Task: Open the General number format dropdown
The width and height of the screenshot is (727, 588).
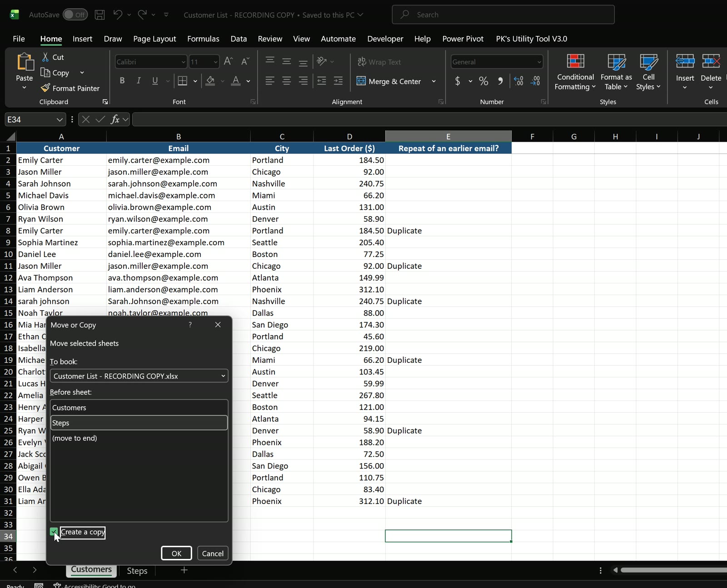Action: point(539,62)
